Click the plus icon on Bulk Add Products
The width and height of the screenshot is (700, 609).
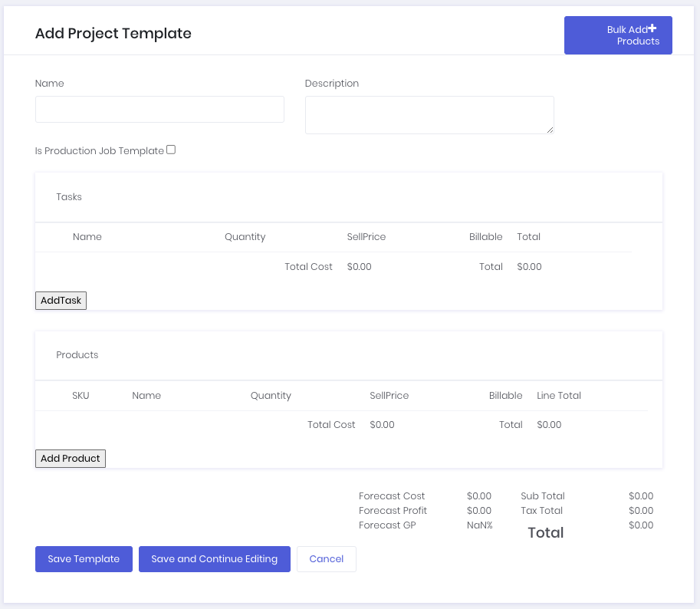pos(652,28)
